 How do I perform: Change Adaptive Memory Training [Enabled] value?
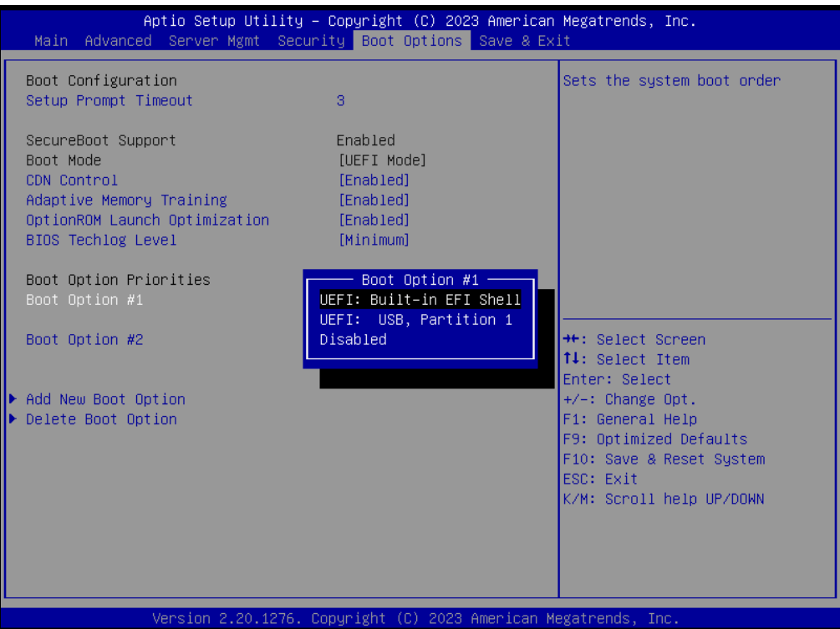tap(374, 200)
